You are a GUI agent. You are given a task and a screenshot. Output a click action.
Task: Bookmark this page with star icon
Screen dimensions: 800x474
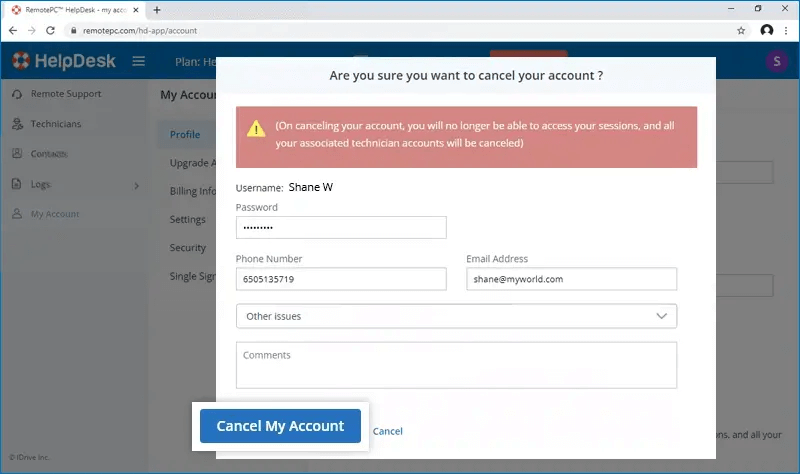pyautogui.click(x=741, y=31)
